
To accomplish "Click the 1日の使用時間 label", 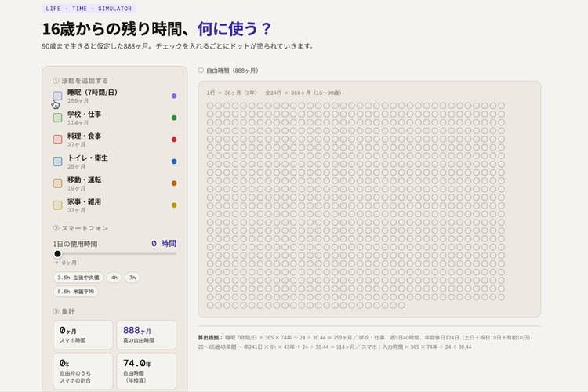I will [75, 244].
